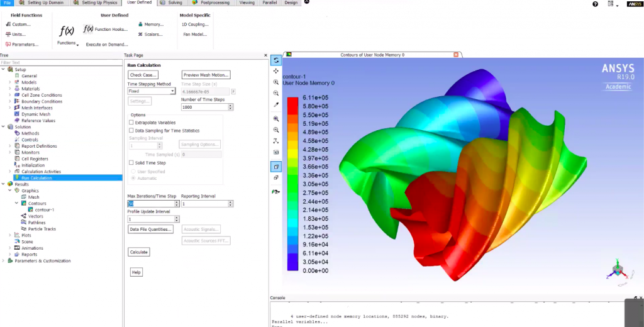Viewport: 644px width, 327px height.
Task: Open user-defined Scalars settings
Action: click(150, 35)
